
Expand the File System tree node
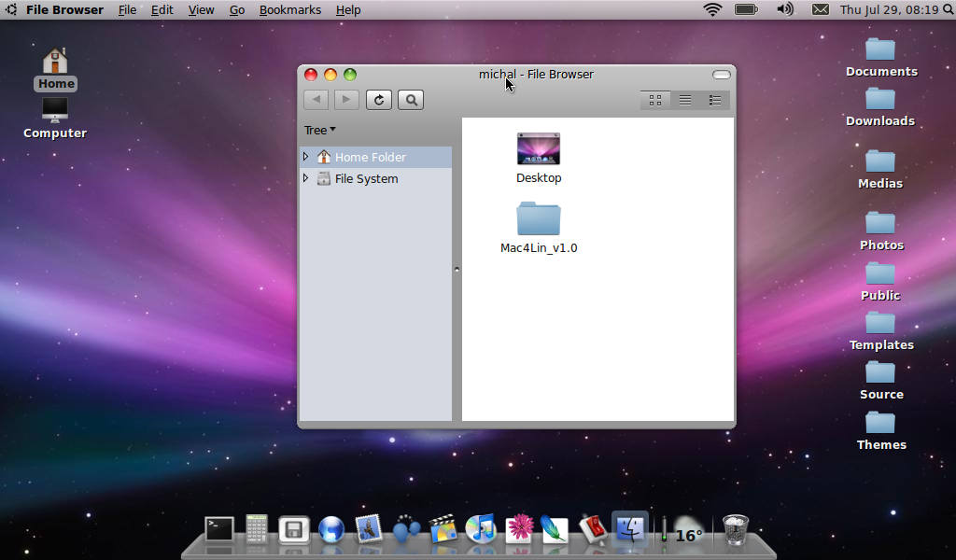(306, 178)
